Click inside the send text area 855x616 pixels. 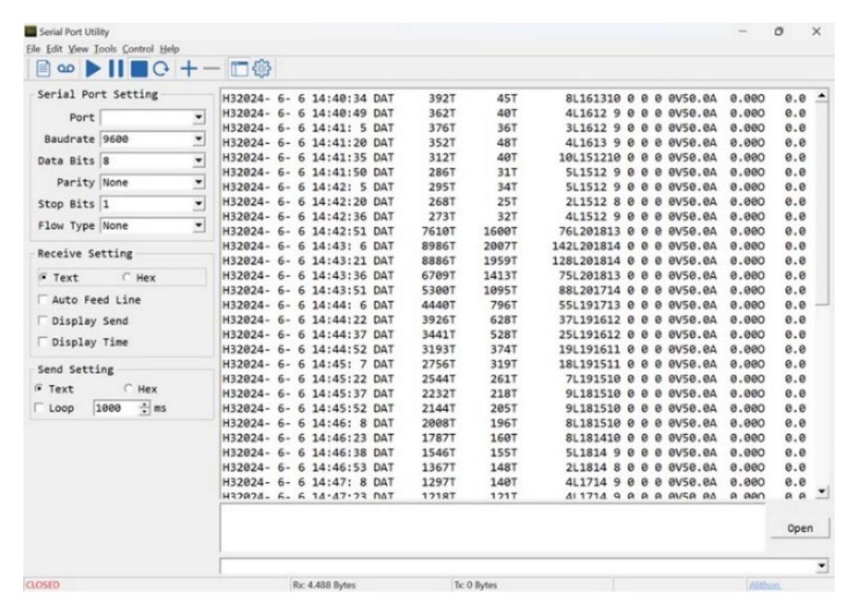point(494,528)
